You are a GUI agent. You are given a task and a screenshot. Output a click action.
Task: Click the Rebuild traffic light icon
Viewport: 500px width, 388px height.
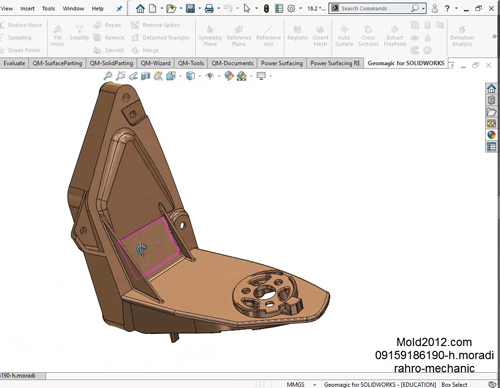[266, 8]
